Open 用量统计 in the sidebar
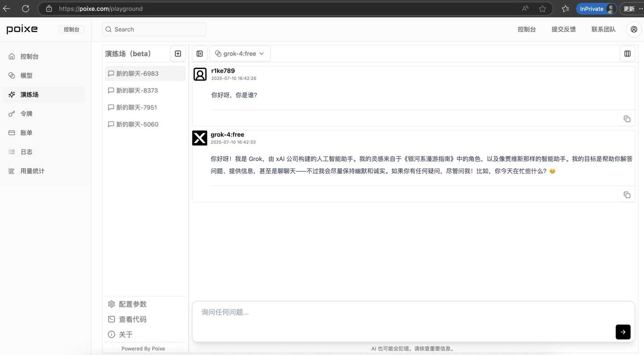 pyautogui.click(x=43, y=171)
